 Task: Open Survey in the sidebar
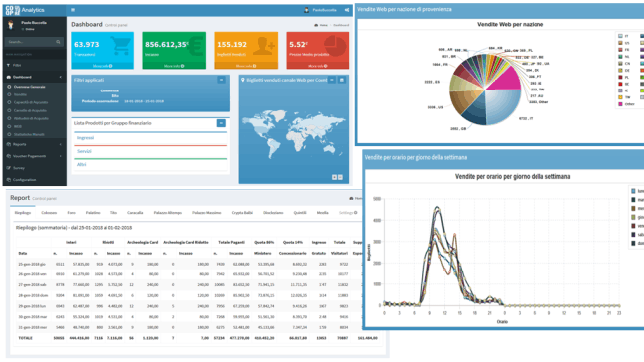point(19,168)
